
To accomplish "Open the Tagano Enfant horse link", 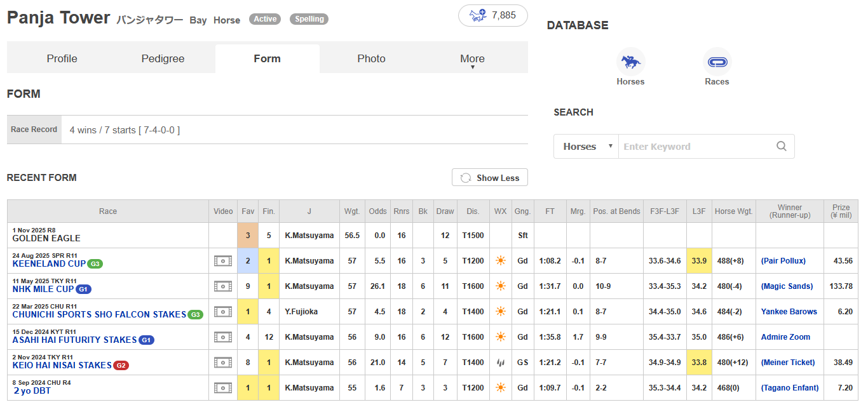I will [x=789, y=388].
